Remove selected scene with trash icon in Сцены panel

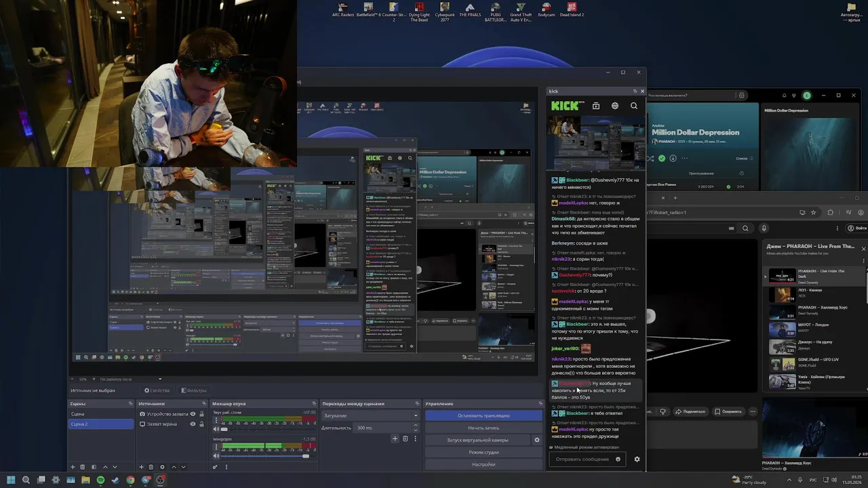(x=83, y=467)
